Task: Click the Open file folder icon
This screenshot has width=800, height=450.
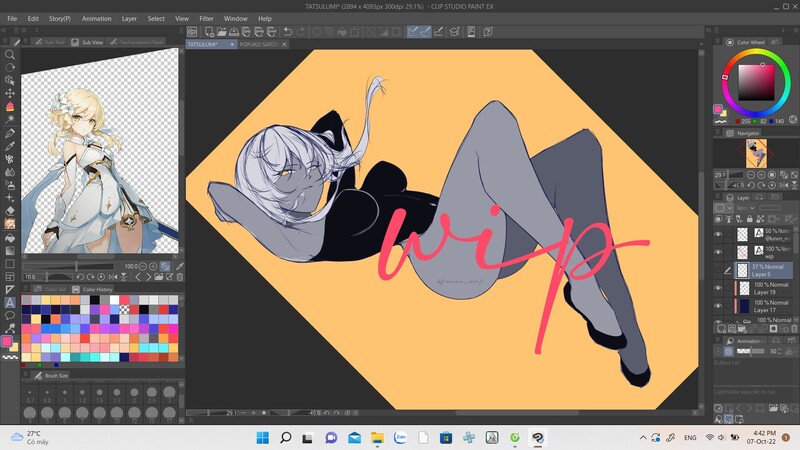Action: tap(221, 32)
